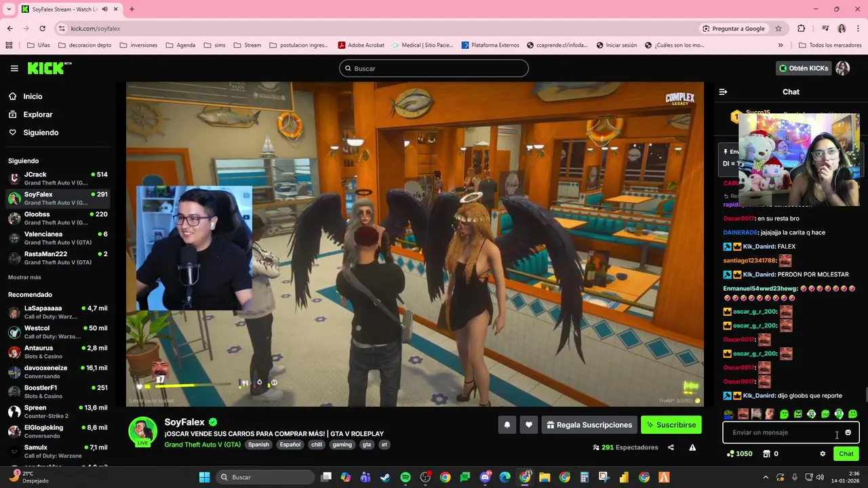
Task: Select the chill tag
Action: coord(317,445)
